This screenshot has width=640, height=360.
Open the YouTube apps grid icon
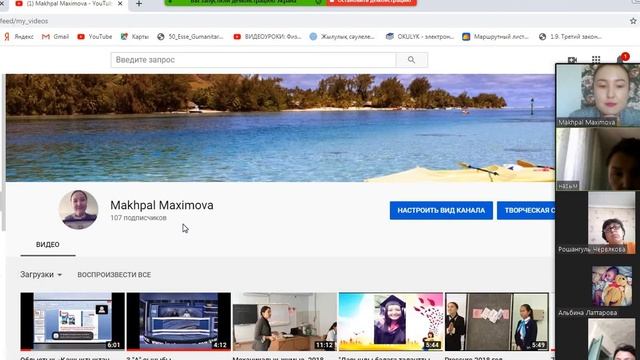(x=596, y=60)
